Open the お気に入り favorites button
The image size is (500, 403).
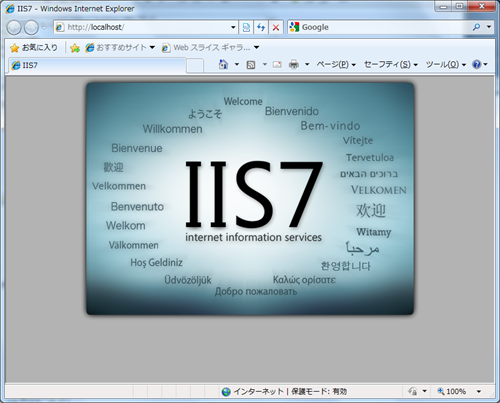point(34,48)
